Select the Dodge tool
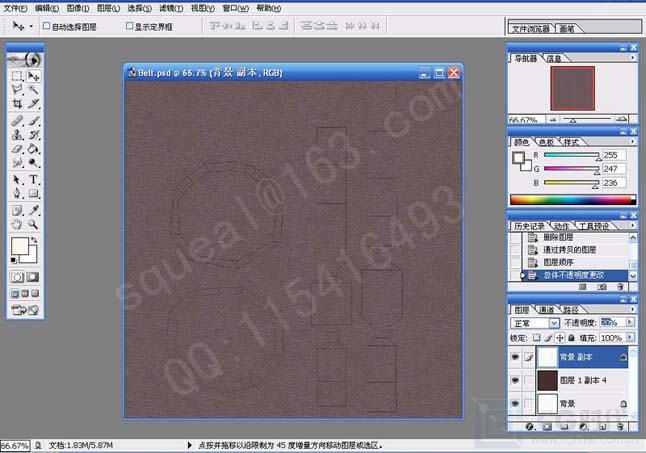Image resolution: width=646 pixels, height=453 pixels. [33, 162]
